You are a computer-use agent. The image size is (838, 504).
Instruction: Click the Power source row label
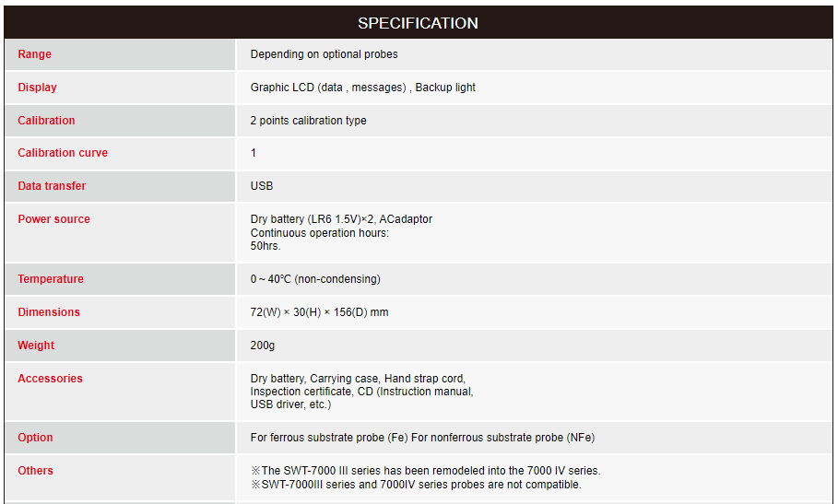click(x=54, y=219)
